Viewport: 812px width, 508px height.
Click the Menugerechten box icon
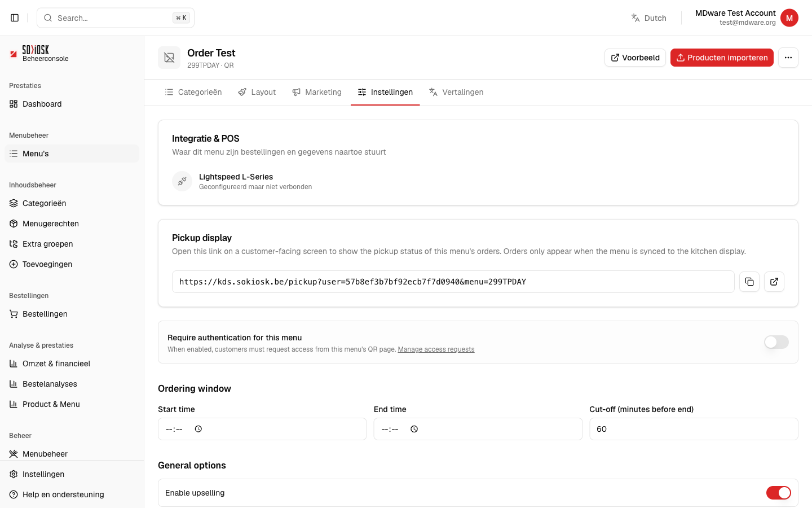[x=14, y=224]
